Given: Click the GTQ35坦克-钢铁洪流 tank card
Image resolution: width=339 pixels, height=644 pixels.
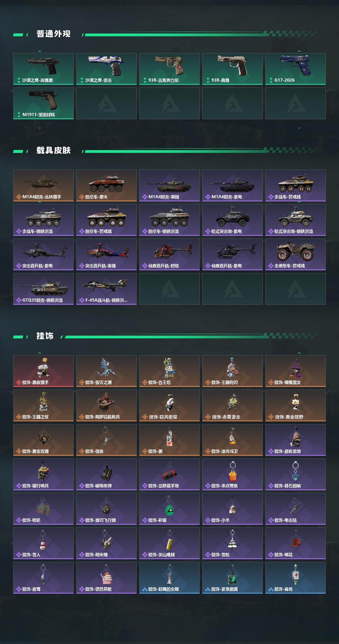Looking at the screenshot, I should coord(43,289).
